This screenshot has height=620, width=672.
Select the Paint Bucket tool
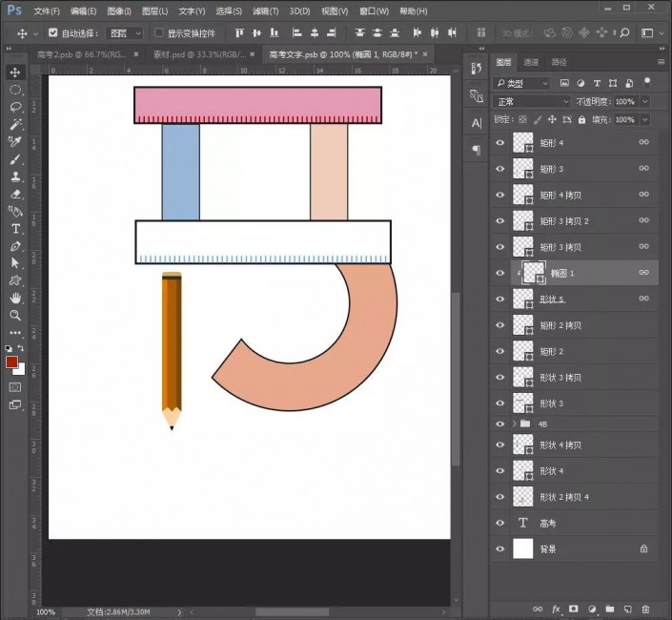click(15, 211)
